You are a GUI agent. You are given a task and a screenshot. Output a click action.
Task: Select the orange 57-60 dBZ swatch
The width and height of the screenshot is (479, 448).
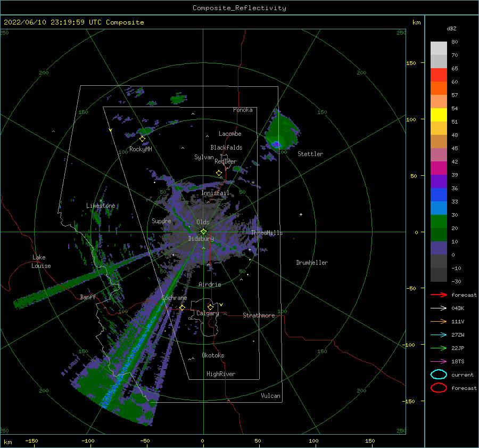click(439, 88)
